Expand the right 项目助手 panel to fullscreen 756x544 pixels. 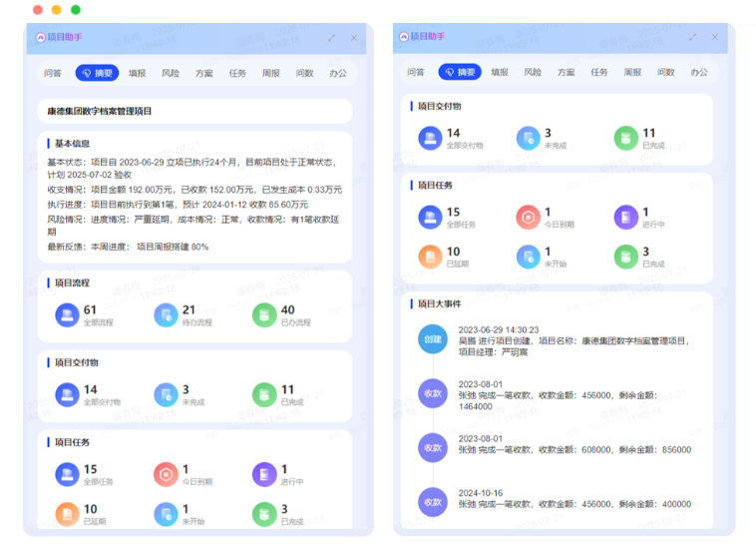(x=693, y=37)
